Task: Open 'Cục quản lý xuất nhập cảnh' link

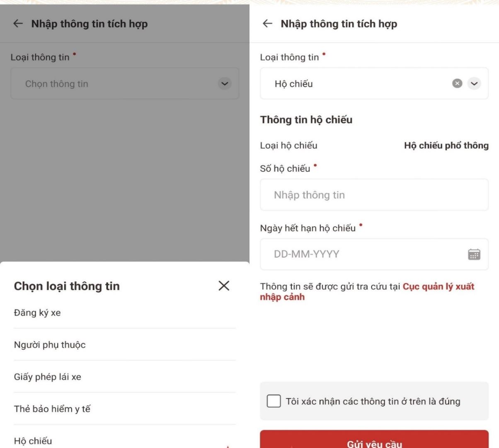Action: tap(438, 287)
